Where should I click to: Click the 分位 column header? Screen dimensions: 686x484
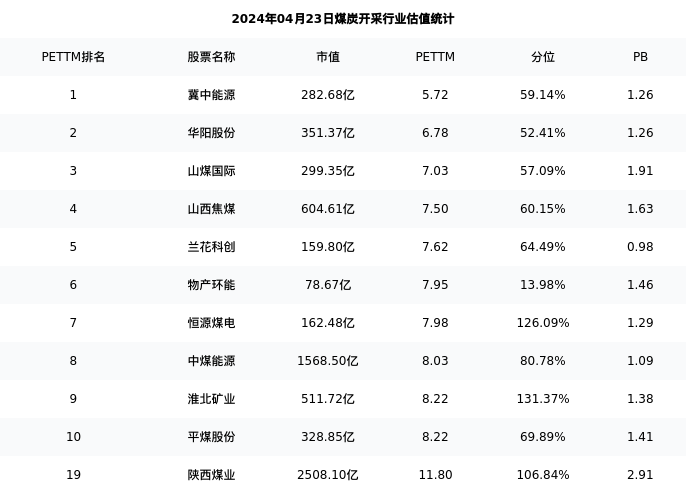543,57
